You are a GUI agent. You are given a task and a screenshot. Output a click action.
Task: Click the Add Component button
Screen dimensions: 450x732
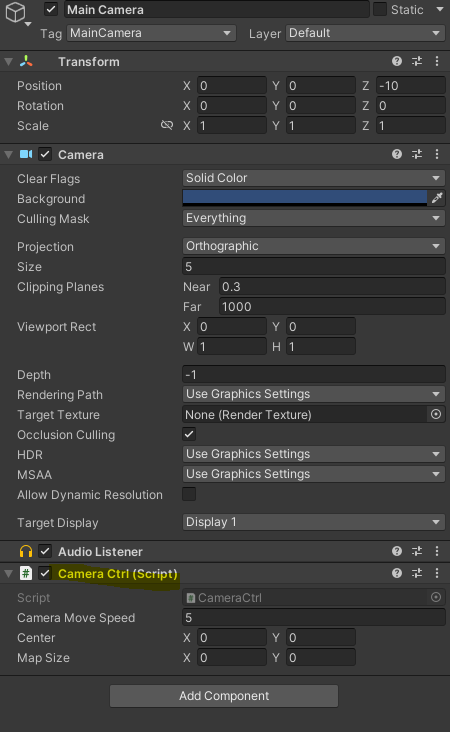point(224,696)
